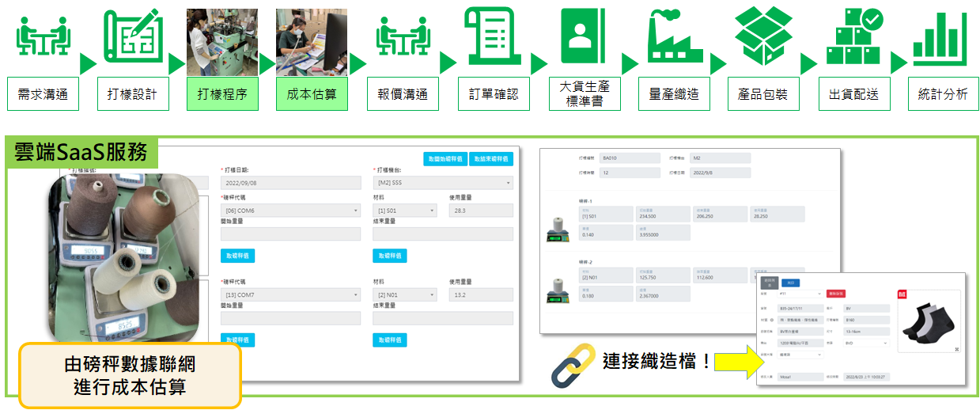The image size is (980, 410).
Task: Click the blue button beside 返回列表
Action: 790,283
